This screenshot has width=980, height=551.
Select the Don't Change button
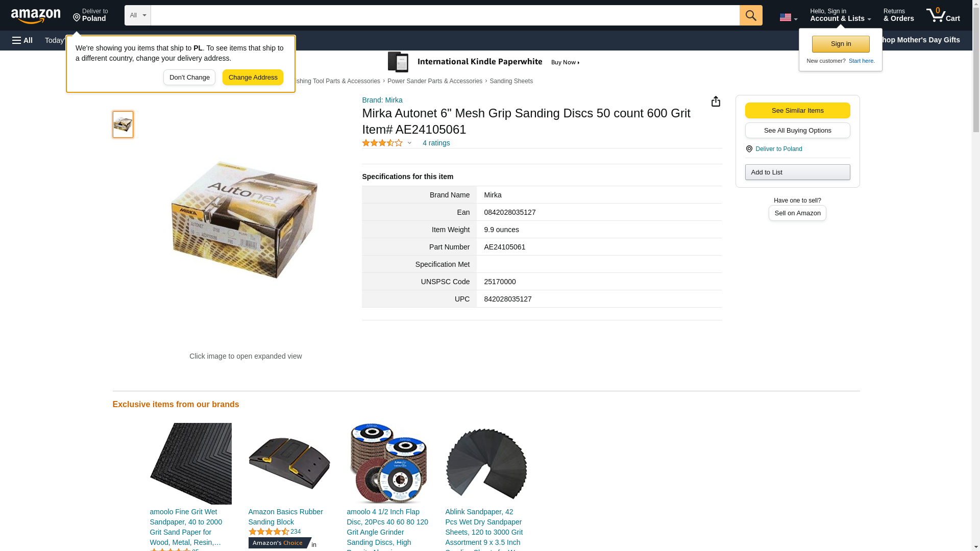pos(189,78)
